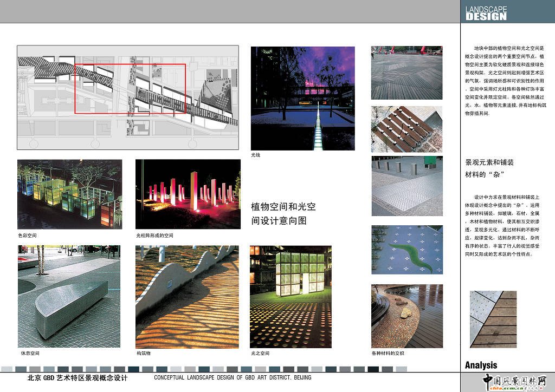The height and width of the screenshot is (392, 555).
Task: Select the wooden decking photo at top right
Action: pyautogui.click(x=406, y=73)
